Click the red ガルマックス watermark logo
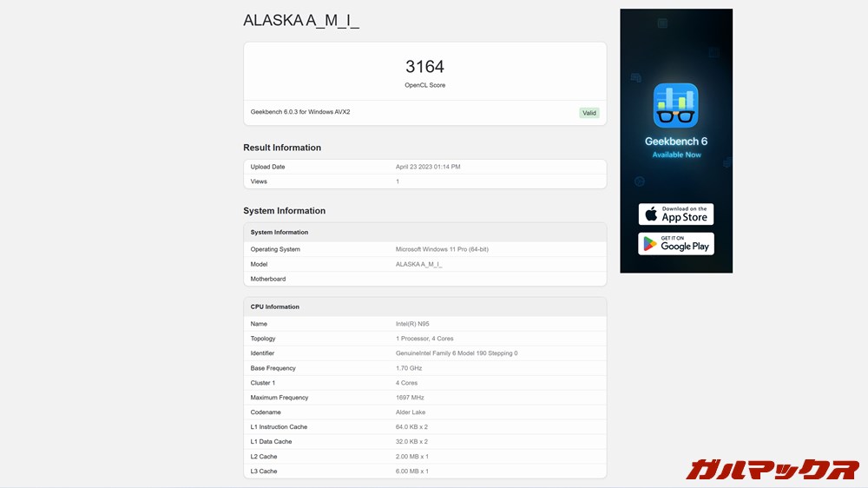Viewport: 868px width, 488px height. (772, 470)
